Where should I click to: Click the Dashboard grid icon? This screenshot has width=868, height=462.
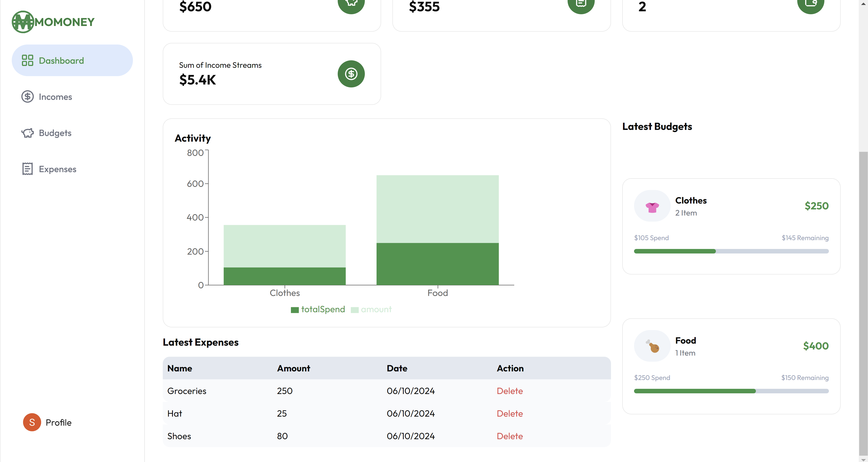[27, 61]
